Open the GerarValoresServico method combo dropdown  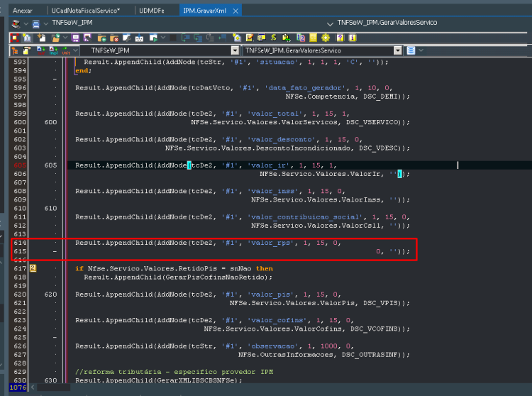pos(398,50)
